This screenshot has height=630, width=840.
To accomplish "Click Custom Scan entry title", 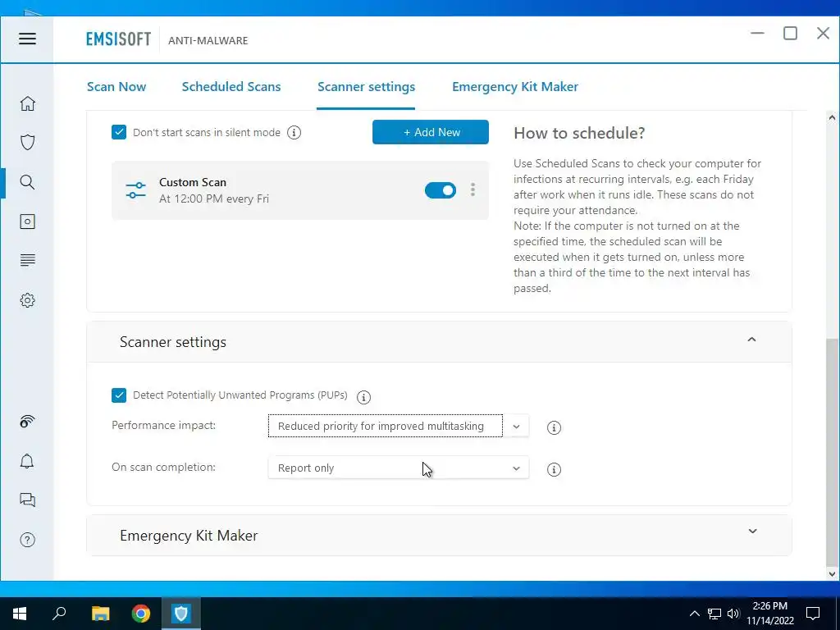I will pos(192,182).
